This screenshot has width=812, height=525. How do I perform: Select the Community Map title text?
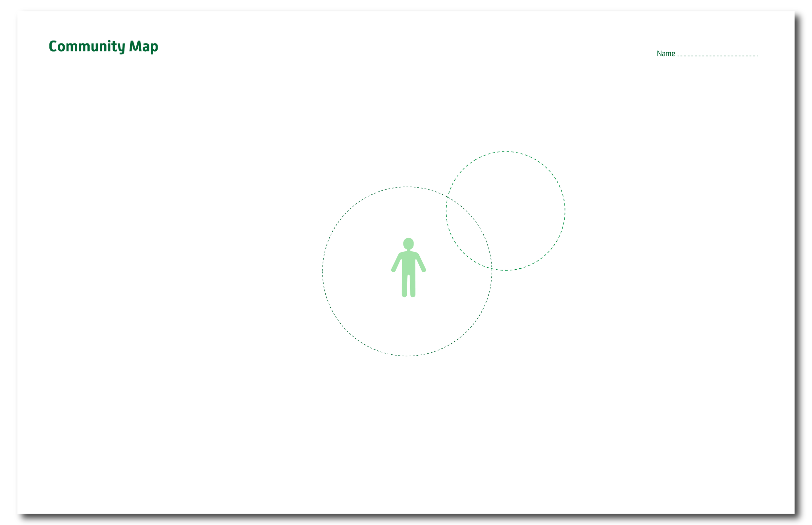(x=103, y=46)
